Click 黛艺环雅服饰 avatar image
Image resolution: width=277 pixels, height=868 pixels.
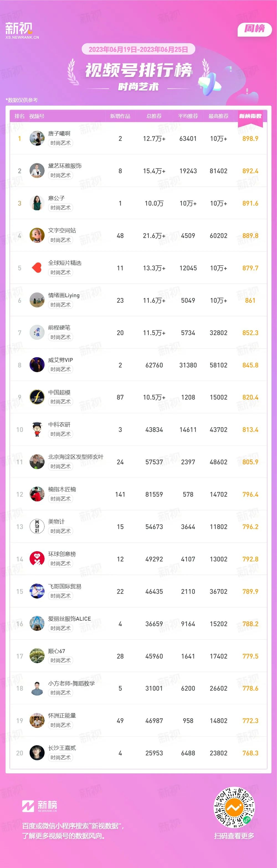(x=37, y=171)
